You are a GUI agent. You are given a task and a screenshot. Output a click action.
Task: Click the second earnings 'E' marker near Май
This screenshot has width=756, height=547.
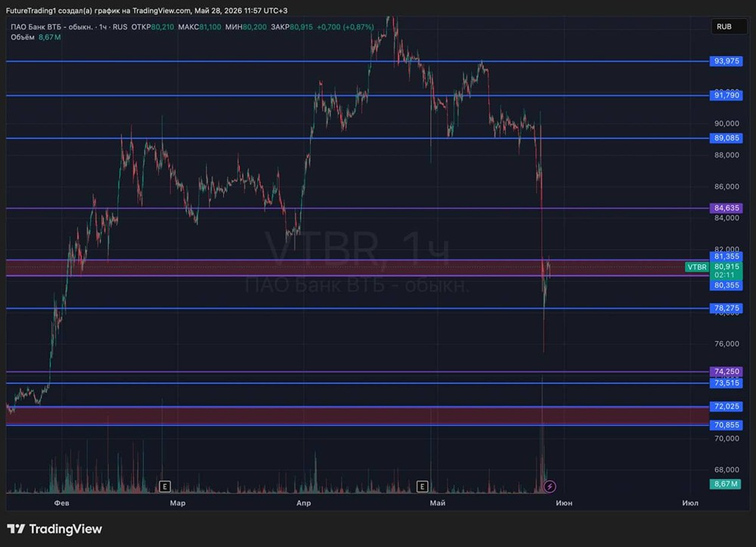(x=422, y=486)
